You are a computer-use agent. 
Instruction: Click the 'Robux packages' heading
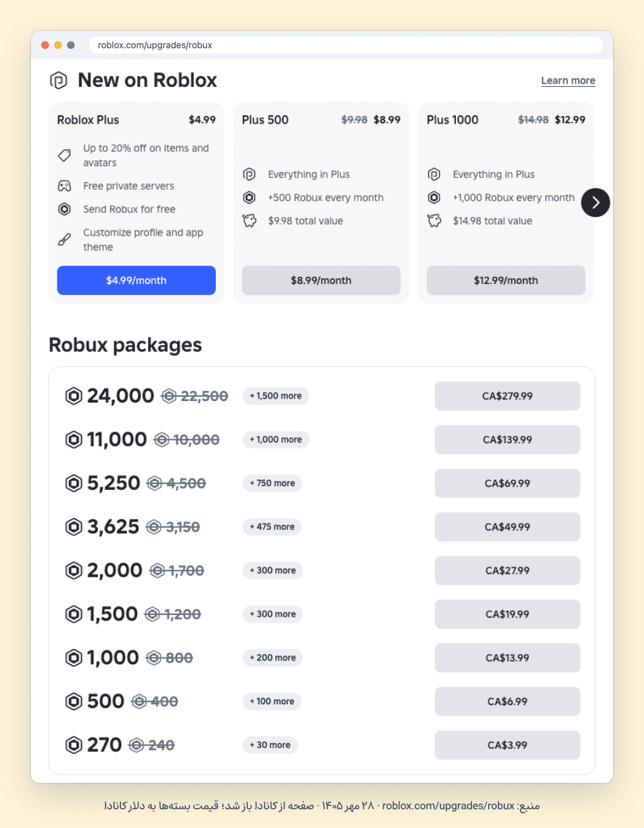coord(126,345)
